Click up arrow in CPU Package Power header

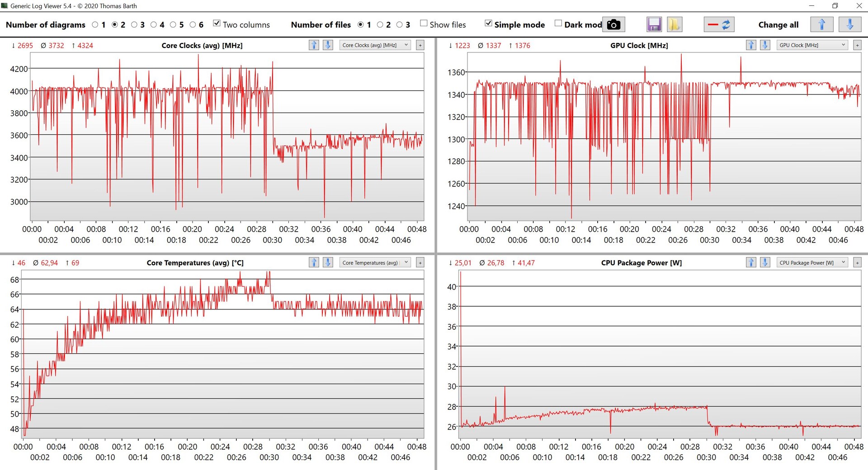pos(751,262)
